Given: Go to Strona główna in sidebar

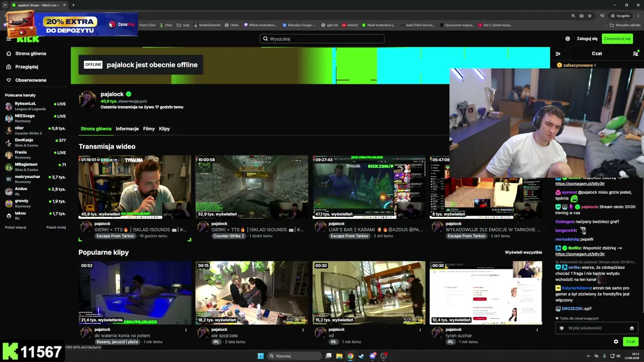Looking at the screenshot, I should pyautogui.click(x=26, y=53).
